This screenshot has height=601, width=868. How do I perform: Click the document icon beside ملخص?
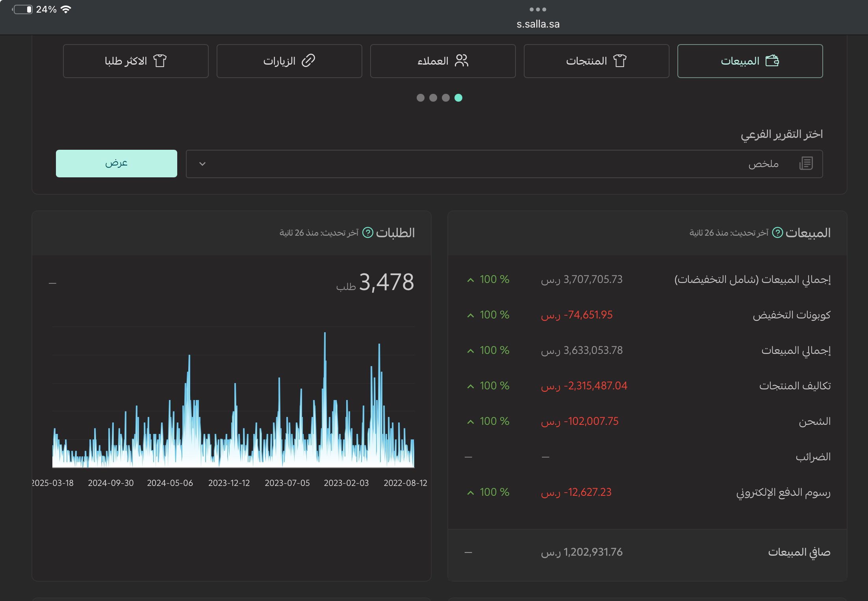pyautogui.click(x=806, y=163)
